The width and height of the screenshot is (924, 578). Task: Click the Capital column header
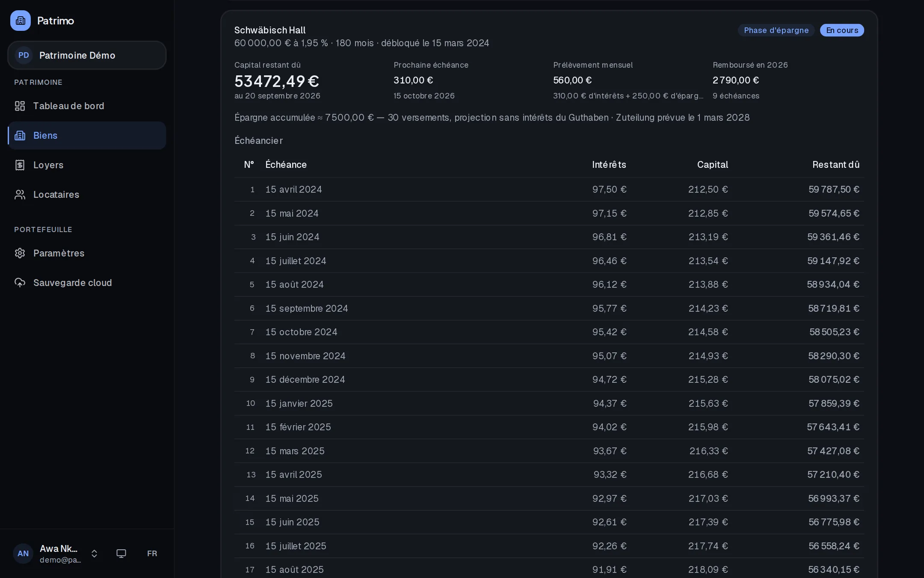pos(713,165)
